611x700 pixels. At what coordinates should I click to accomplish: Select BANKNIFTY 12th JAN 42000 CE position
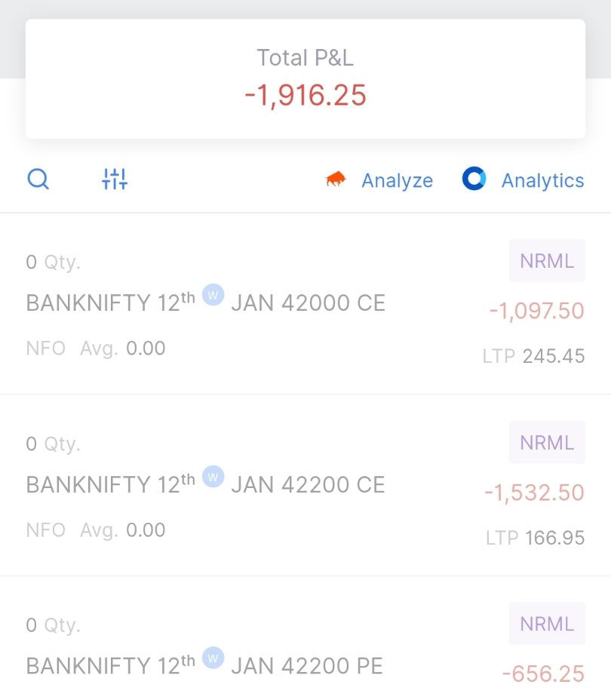205,303
